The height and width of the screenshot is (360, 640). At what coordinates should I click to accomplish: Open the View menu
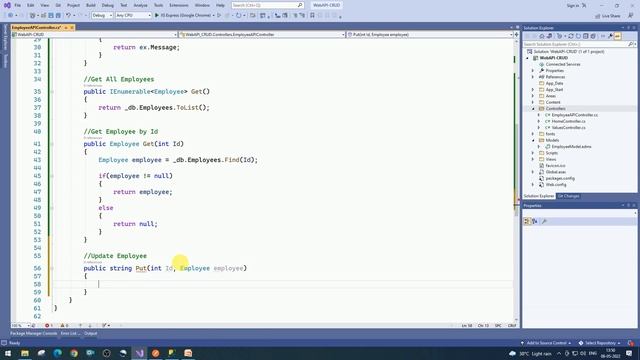click(45, 5)
